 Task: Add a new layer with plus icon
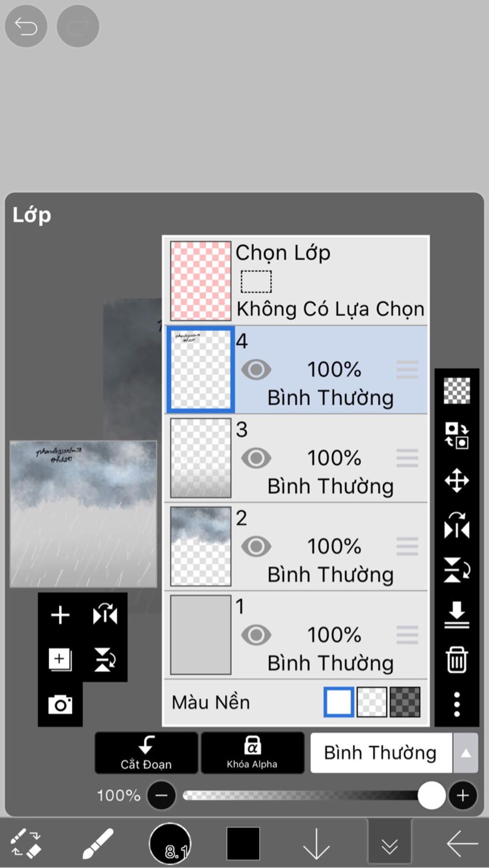pos(60,615)
